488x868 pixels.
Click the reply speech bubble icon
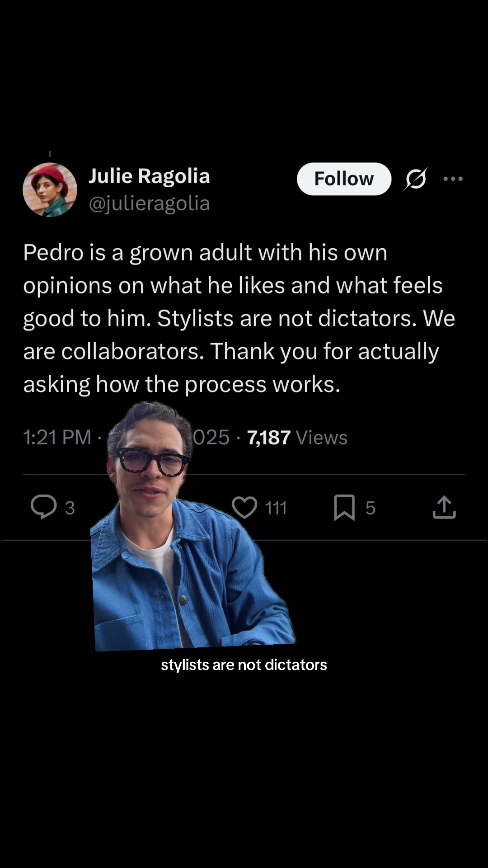click(43, 507)
